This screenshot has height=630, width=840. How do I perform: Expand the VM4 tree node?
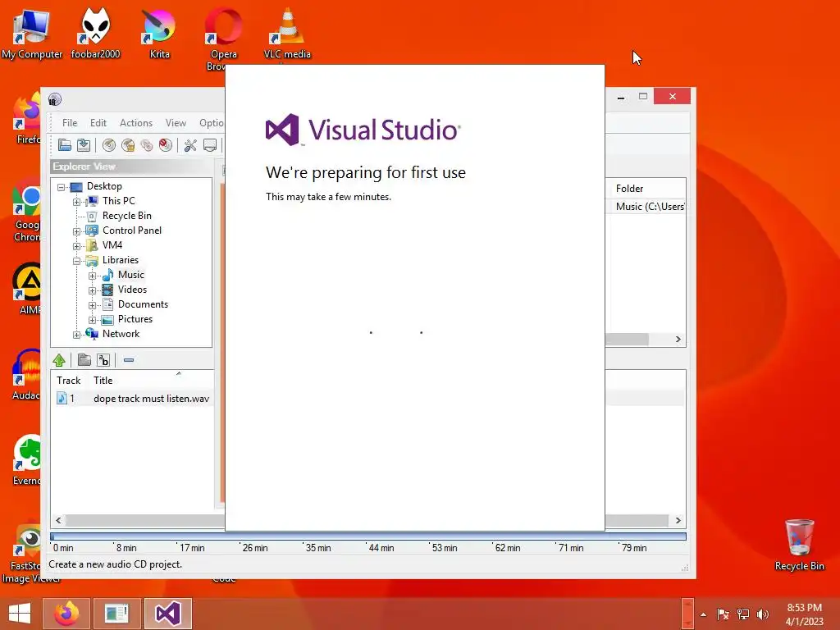click(76, 246)
